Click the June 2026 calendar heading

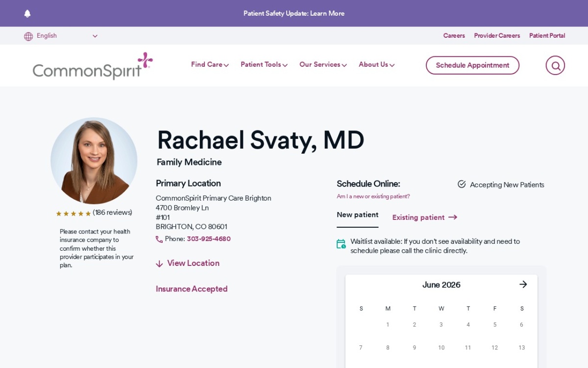click(441, 285)
